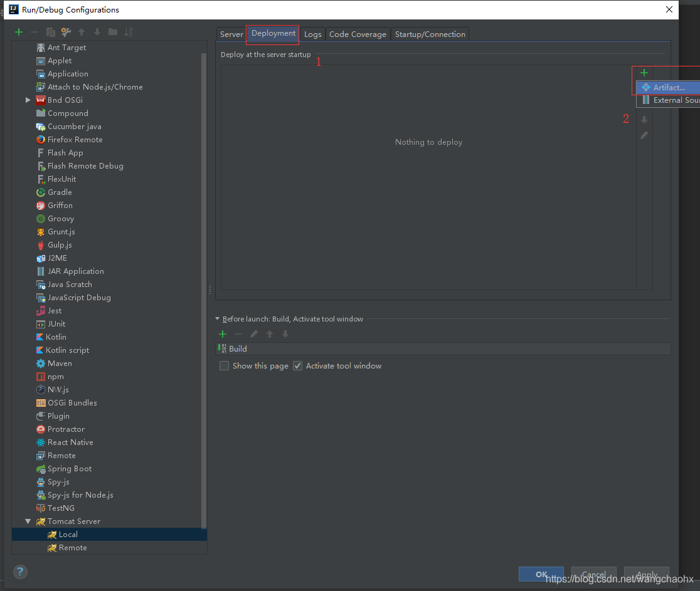This screenshot has height=591, width=700.
Task: Switch to Code Coverage tab
Action: [x=358, y=34]
